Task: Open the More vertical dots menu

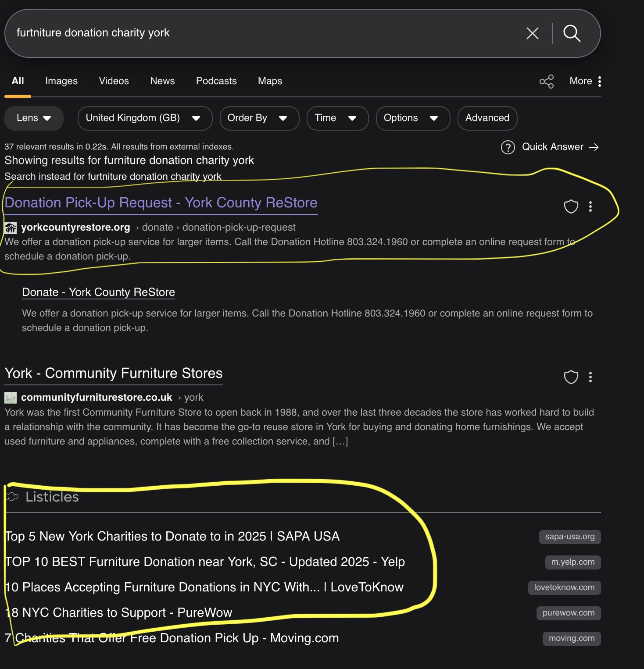Action: [x=599, y=81]
